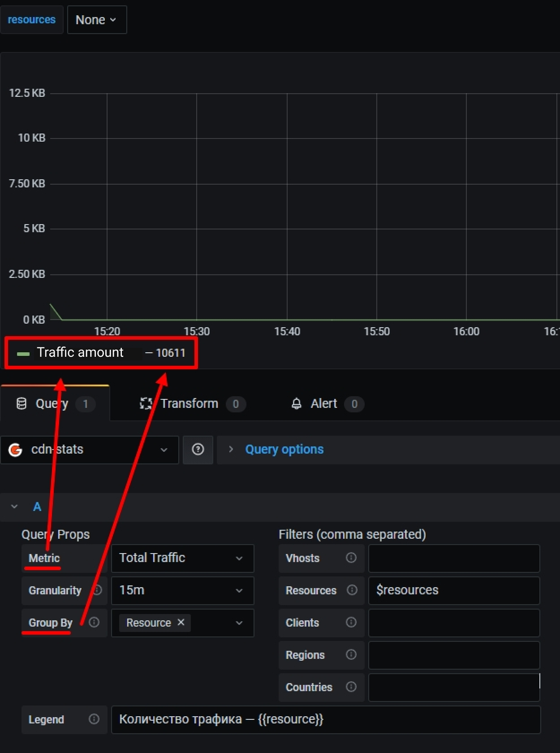The height and width of the screenshot is (753, 560).
Task: Remove the Resource tag from Group By
Action: (x=181, y=622)
